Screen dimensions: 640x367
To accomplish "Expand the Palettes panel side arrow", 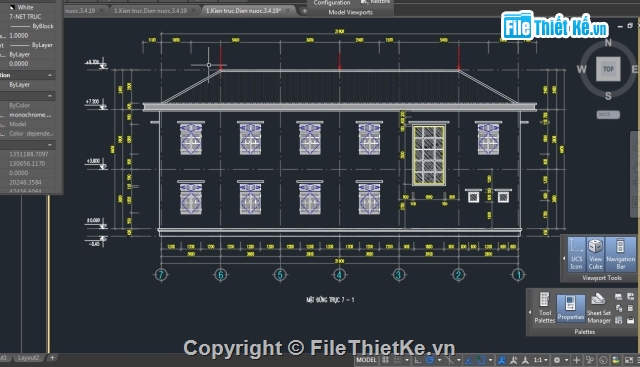I will click(x=530, y=312).
